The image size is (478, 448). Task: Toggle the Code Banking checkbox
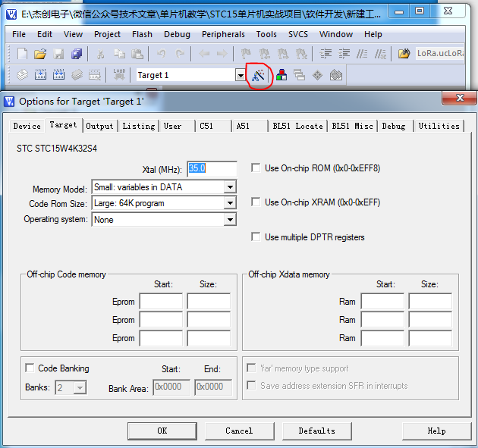click(30, 368)
